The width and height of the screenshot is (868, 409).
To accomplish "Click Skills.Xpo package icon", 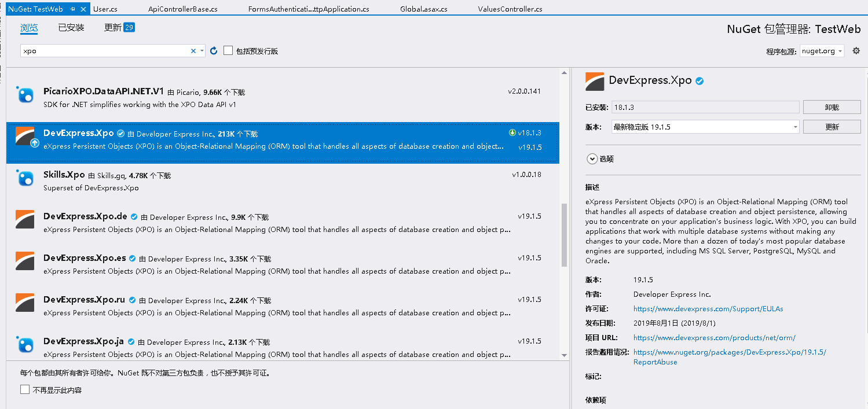I will (25, 178).
